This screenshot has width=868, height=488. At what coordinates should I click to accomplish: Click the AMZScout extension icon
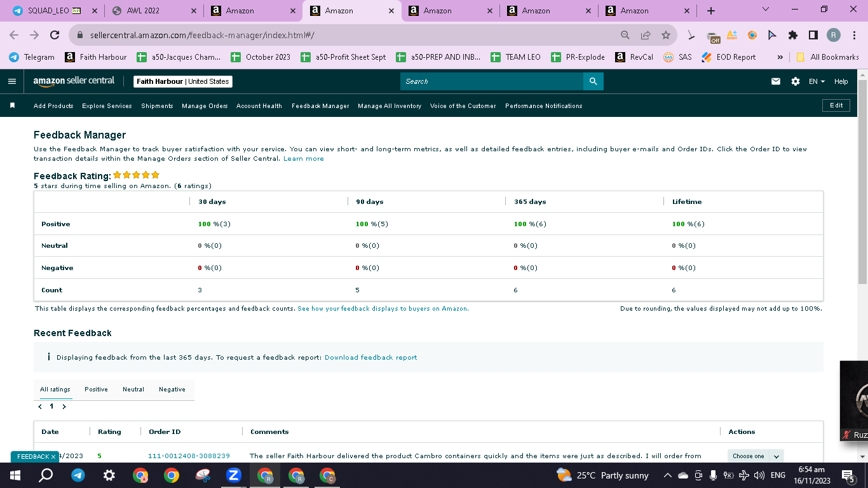coord(732,36)
